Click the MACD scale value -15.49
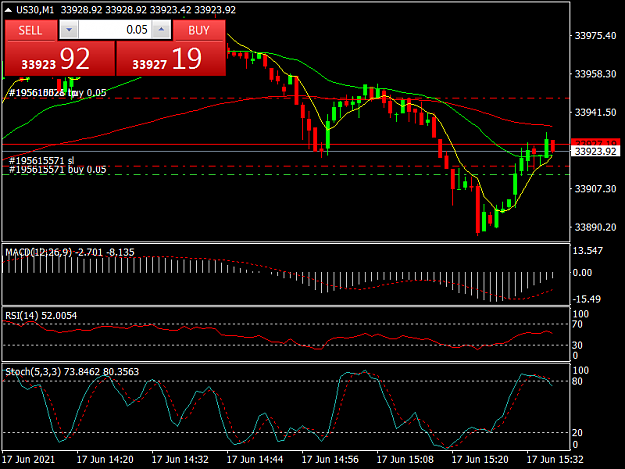 [586, 299]
